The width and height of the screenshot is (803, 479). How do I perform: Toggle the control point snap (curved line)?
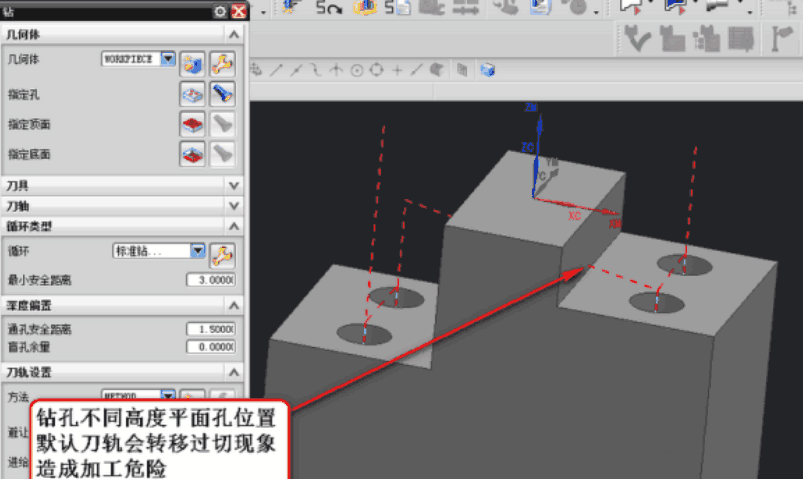pos(316,70)
